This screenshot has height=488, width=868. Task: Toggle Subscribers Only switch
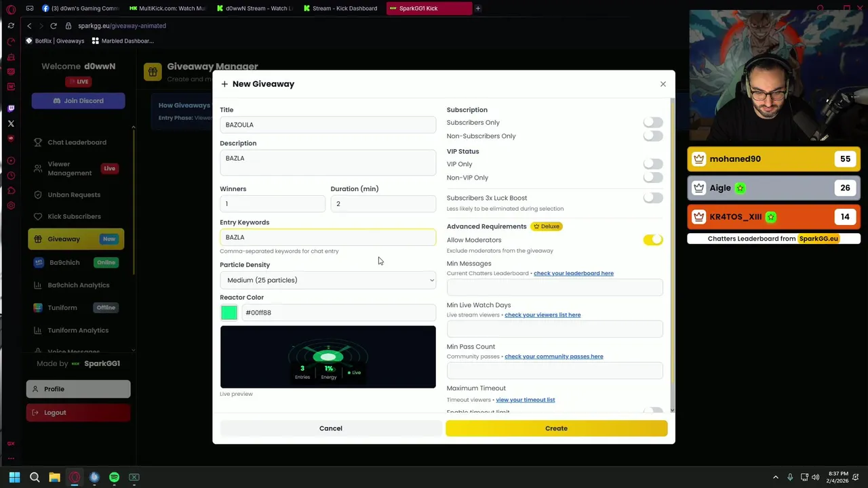(x=653, y=123)
